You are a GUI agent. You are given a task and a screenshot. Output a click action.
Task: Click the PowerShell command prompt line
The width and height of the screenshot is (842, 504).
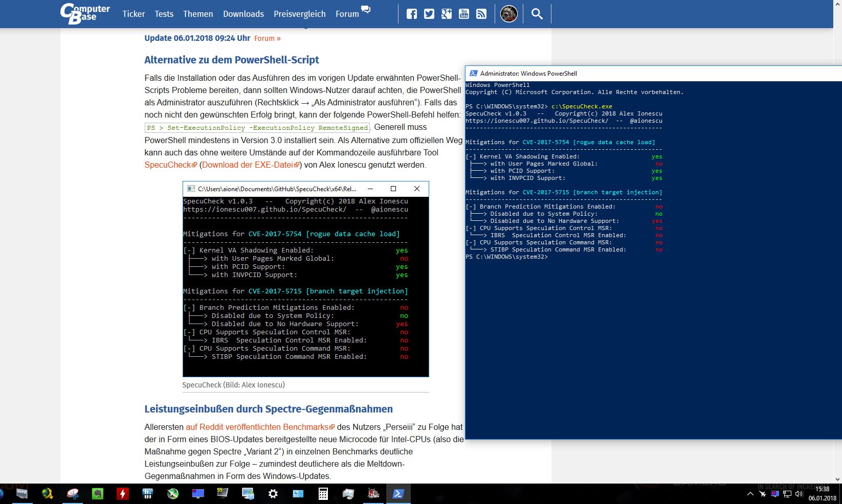point(506,257)
